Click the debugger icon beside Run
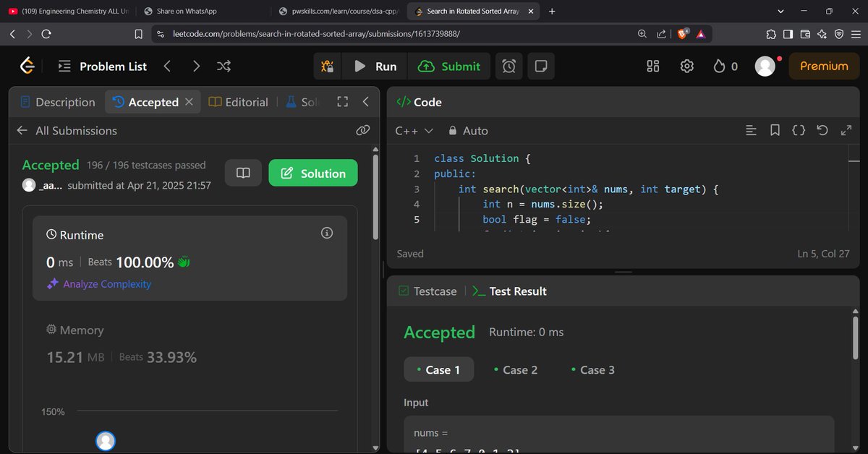 327,67
